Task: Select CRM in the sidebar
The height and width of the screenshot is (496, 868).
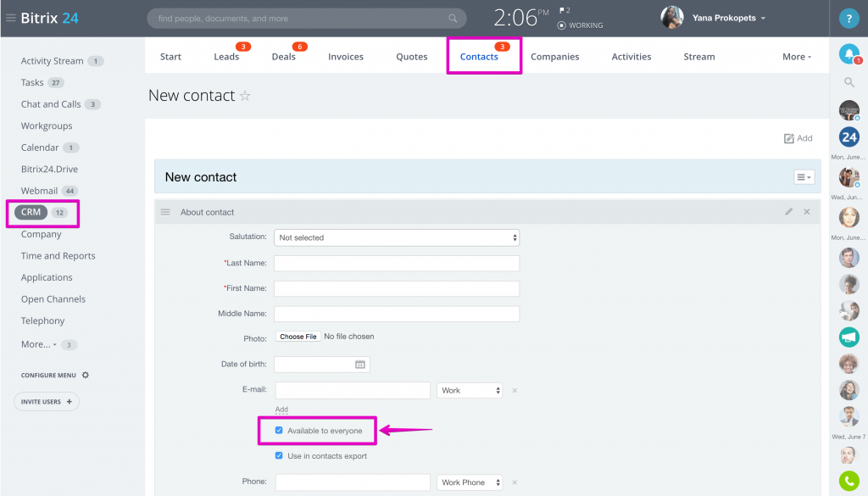Action: [x=31, y=212]
